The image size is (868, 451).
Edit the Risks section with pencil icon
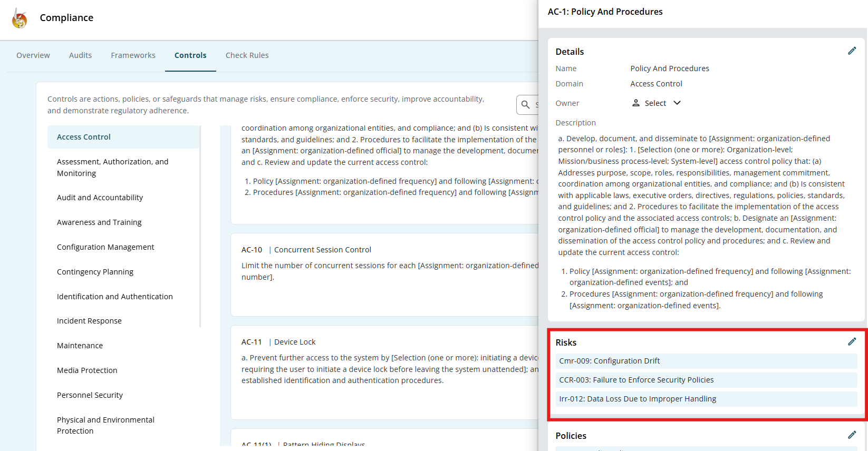pos(852,342)
